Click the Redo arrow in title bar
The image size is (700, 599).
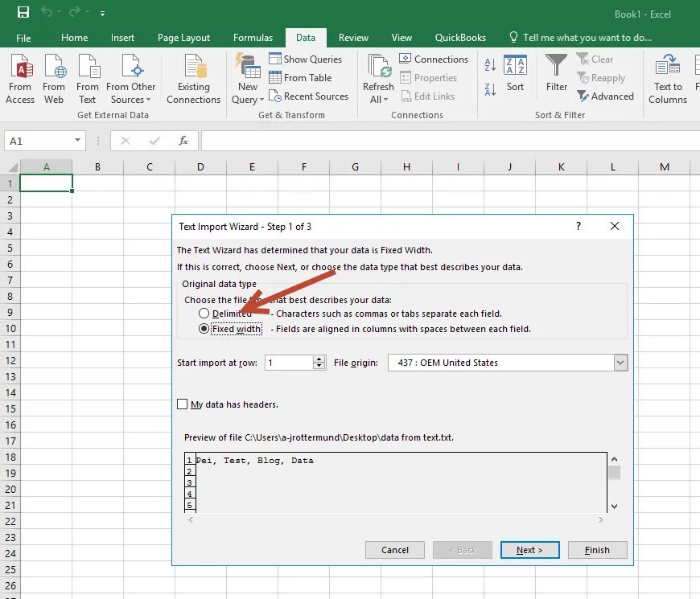pos(75,12)
